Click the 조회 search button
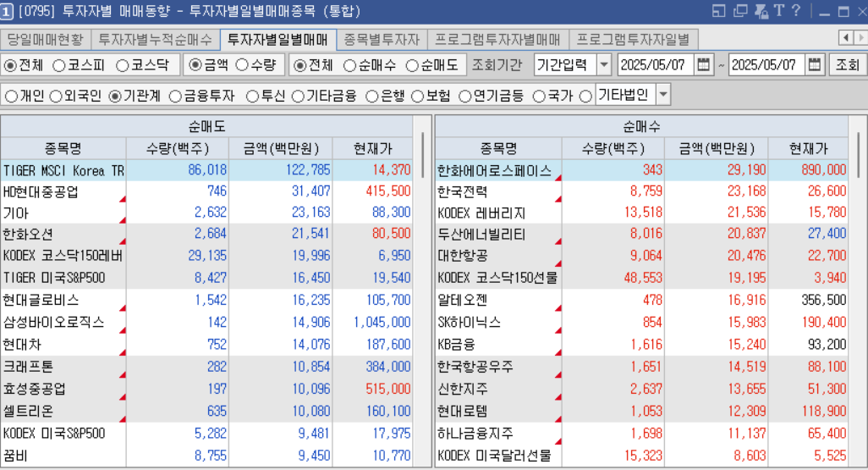Viewport: 868px width, 470px height. click(x=848, y=65)
